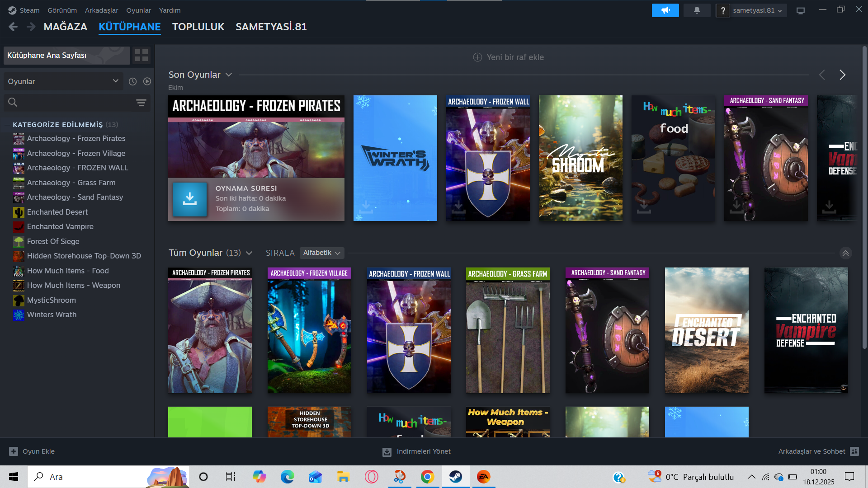
Task: Switch to the TOPLULUK tab
Action: click(198, 27)
